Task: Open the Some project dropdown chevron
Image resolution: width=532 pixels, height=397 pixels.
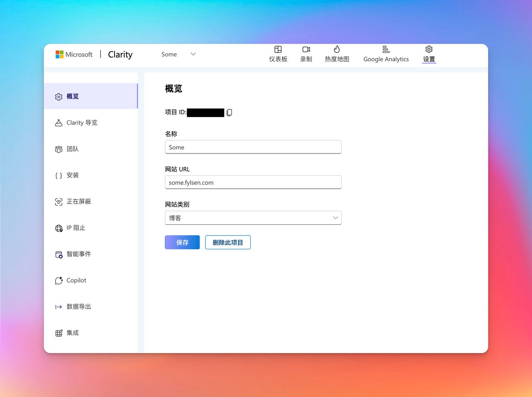Action: [193, 54]
